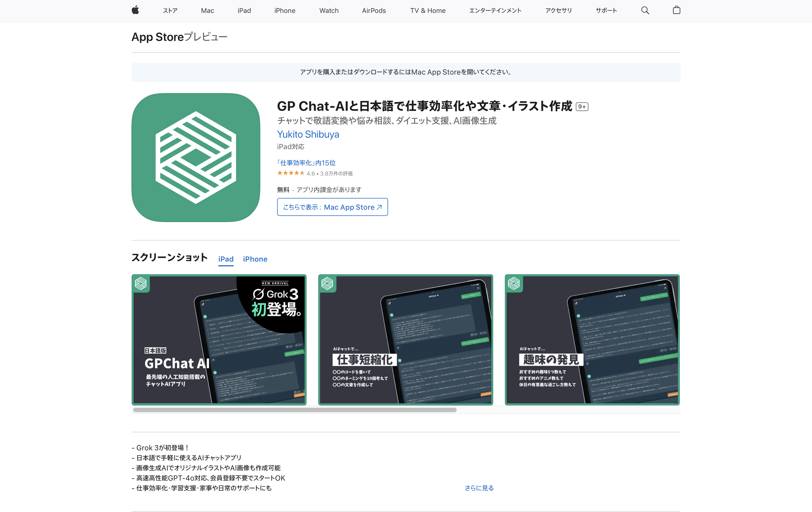Viewport: 812px width, 512px height.
Task: Select the iPad screenshots tab
Action: point(226,259)
